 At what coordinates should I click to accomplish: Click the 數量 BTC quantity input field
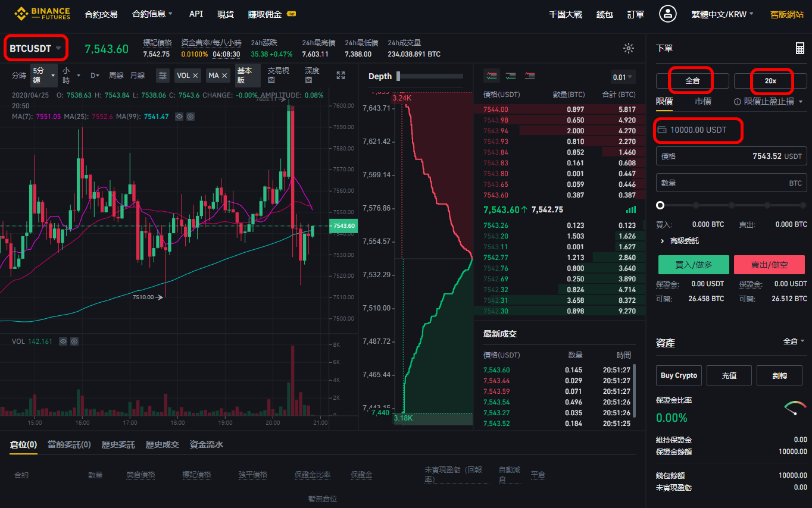point(732,183)
